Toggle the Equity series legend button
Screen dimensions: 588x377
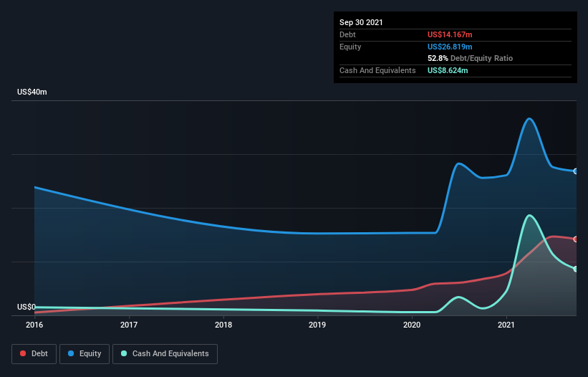point(85,354)
